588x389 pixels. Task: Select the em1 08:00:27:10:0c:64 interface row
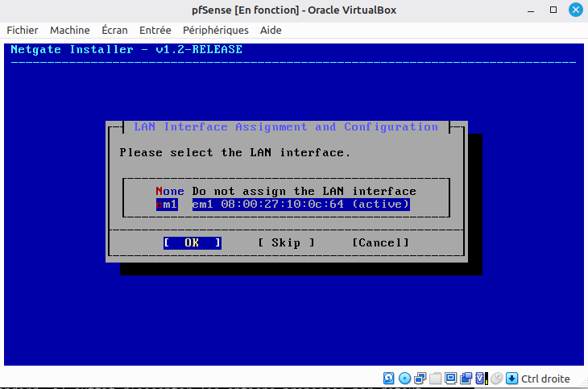point(283,204)
